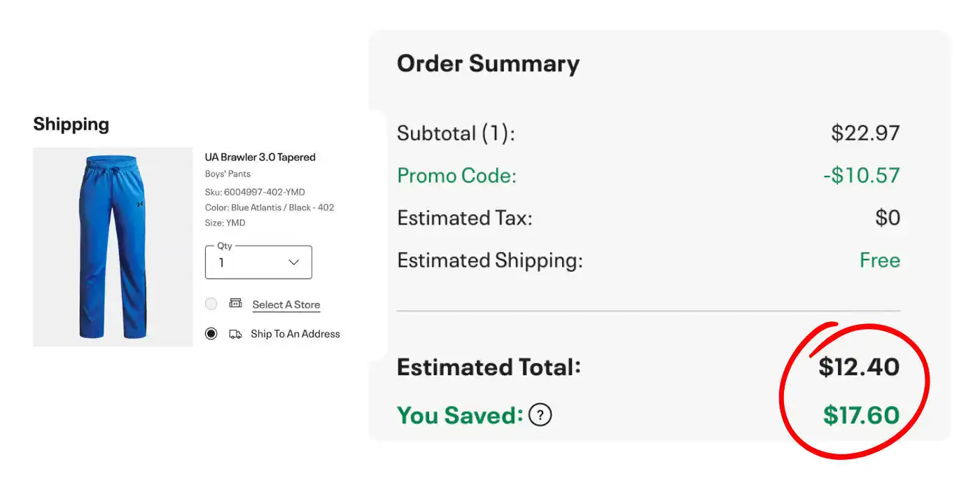Open the Qty dropdown
The image size is (980, 490).
[x=258, y=262]
